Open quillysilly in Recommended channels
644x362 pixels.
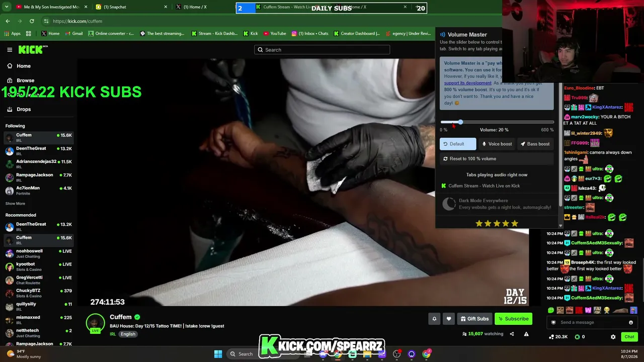click(38, 307)
